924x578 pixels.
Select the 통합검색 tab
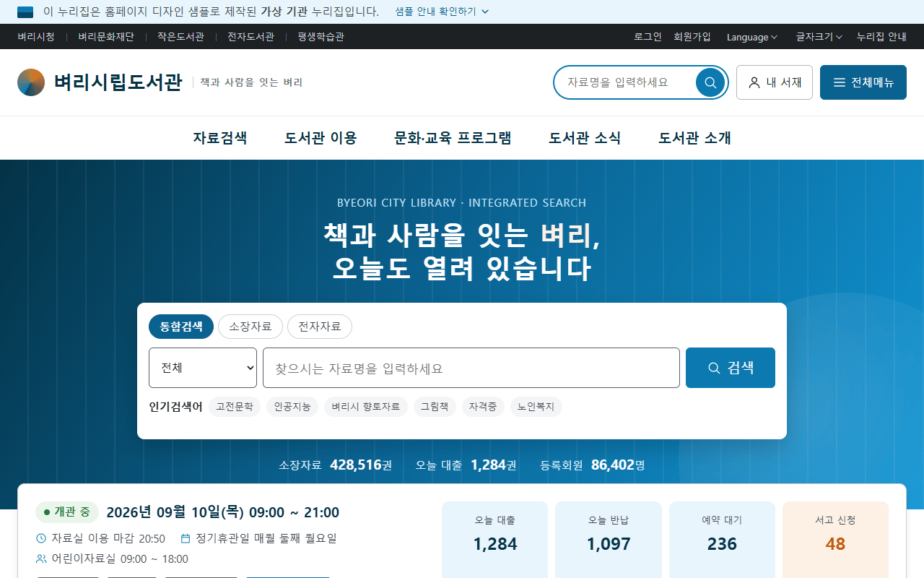click(181, 327)
